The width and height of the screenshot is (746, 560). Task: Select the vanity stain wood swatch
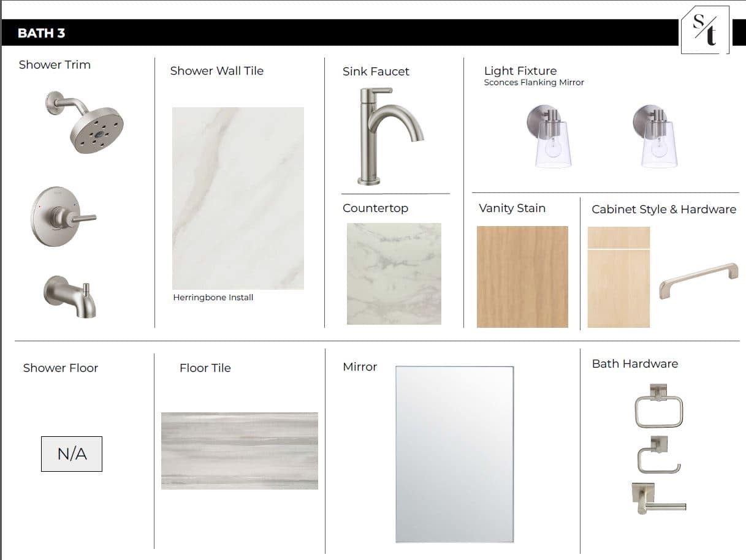(x=522, y=277)
